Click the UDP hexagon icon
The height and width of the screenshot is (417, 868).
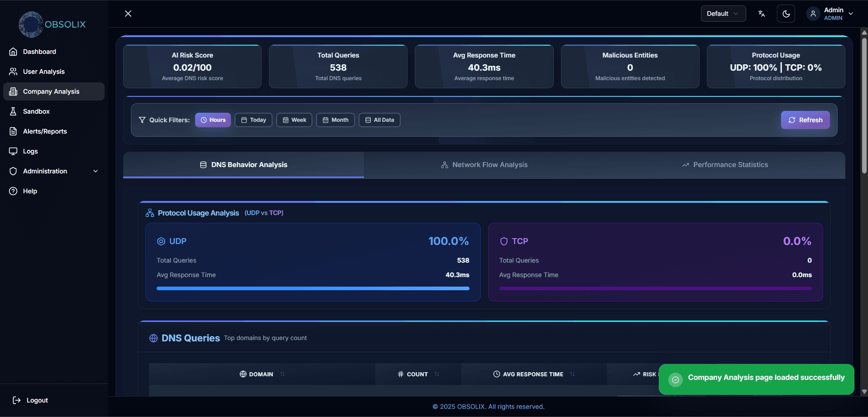(161, 241)
